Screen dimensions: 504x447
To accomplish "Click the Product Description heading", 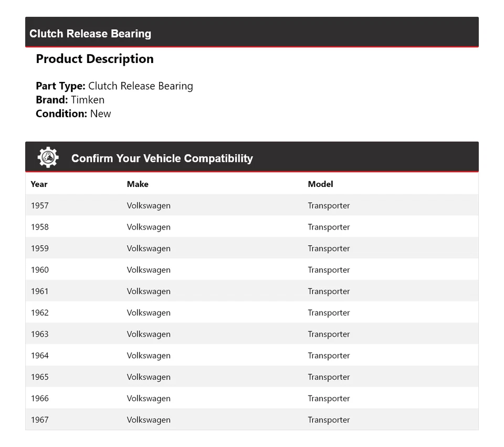I will pos(94,59).
